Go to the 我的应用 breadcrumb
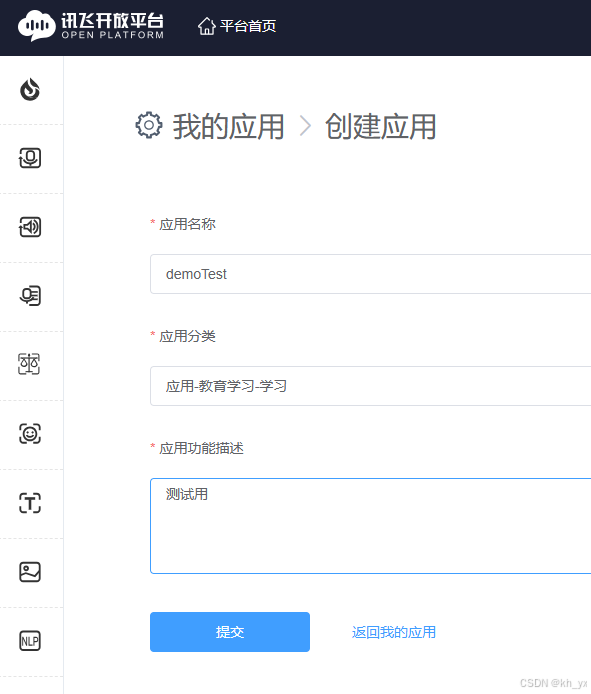 pyautogui.click(x=228, y=127)
